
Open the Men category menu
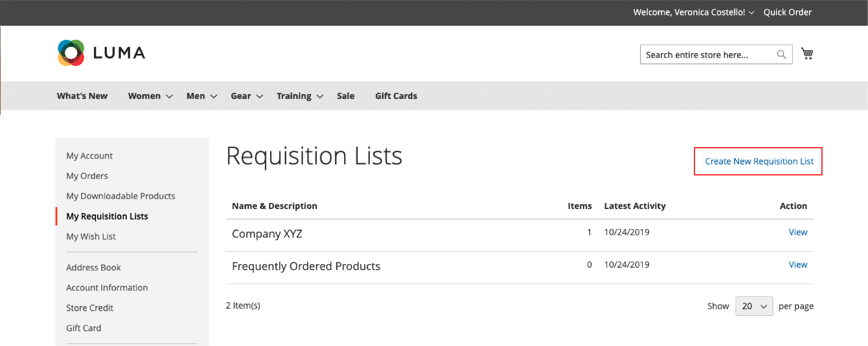[196, 96]
